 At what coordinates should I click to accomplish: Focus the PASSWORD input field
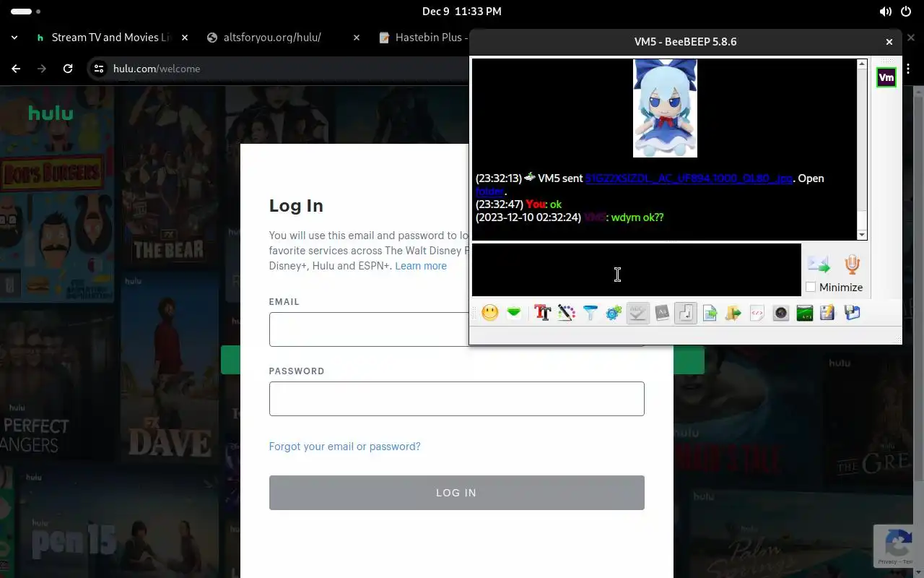pos(456,399)
